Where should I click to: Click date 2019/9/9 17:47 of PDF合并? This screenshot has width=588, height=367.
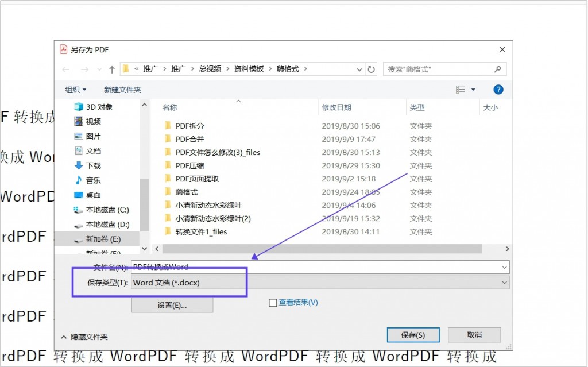349,139
